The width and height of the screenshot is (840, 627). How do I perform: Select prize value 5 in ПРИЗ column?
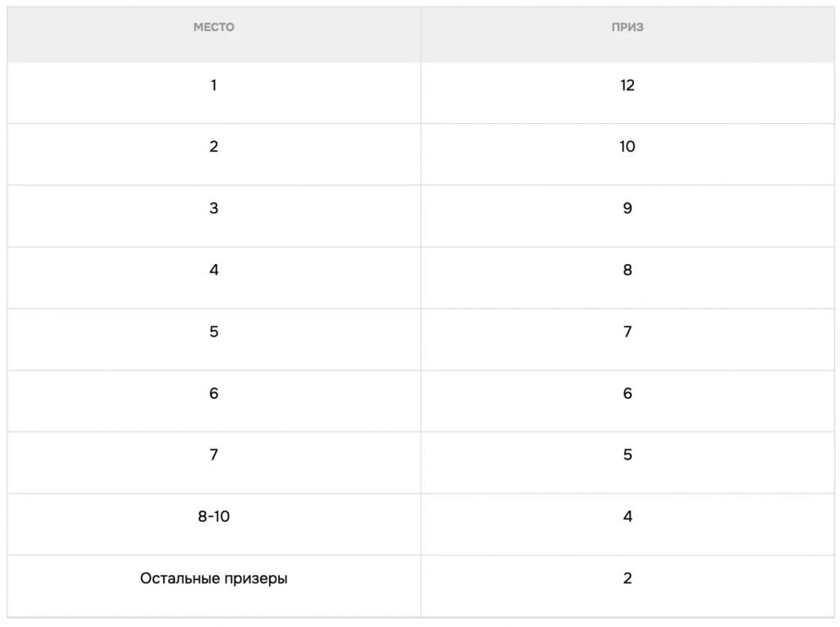tap(628, 455)
